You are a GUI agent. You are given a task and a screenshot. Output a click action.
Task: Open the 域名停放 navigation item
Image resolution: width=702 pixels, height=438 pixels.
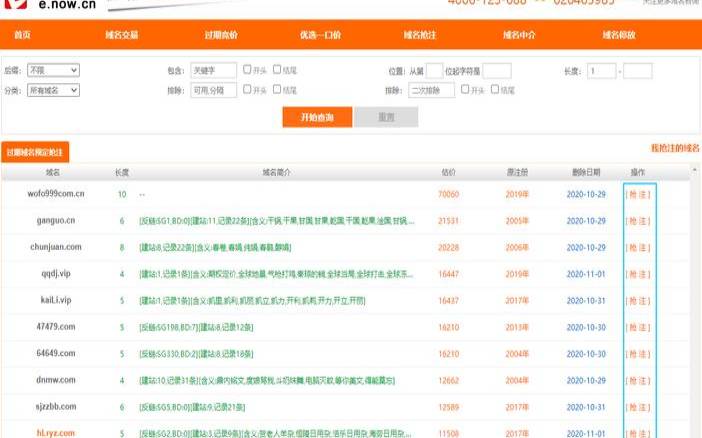619,35
